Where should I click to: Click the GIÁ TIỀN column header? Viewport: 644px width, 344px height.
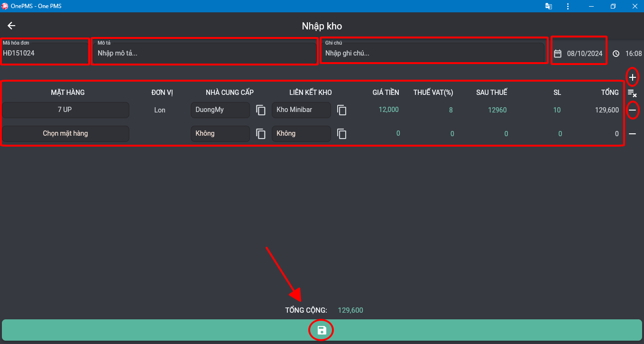click(386, 93)
